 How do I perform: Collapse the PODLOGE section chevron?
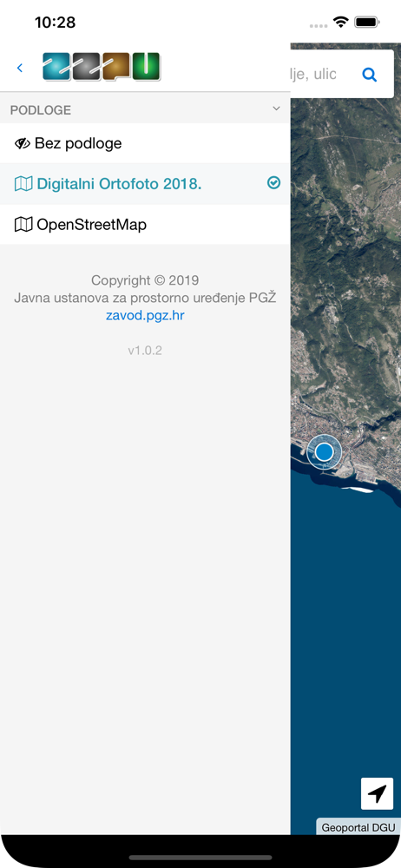pos(277,109)
